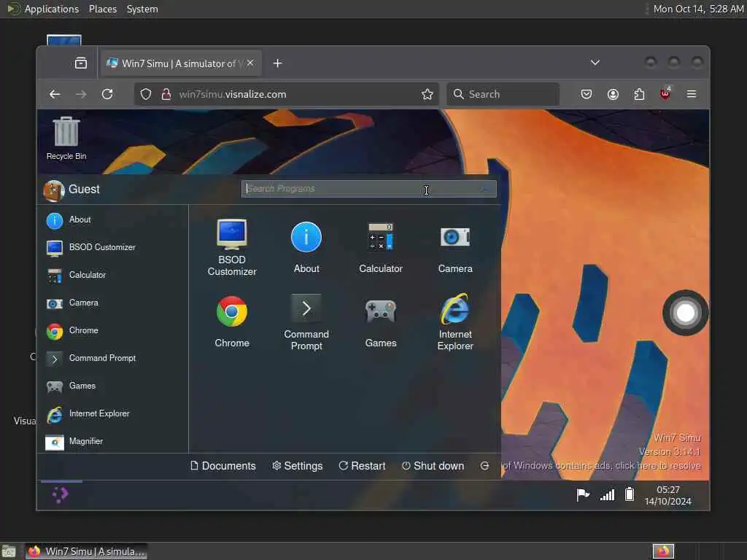Screen dimensions: 747x560
Task: Click the Guest user avatar
Action: point(54,190)
